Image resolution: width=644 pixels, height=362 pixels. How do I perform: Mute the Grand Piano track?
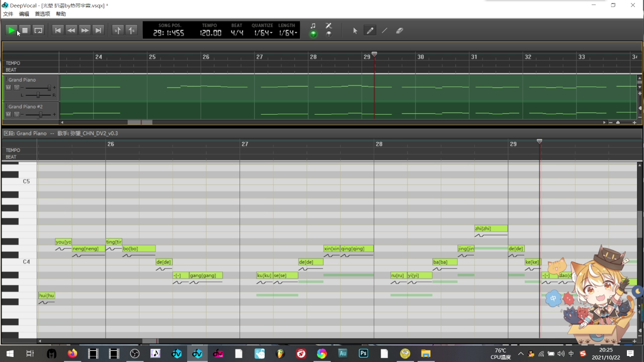click(9, 87)
